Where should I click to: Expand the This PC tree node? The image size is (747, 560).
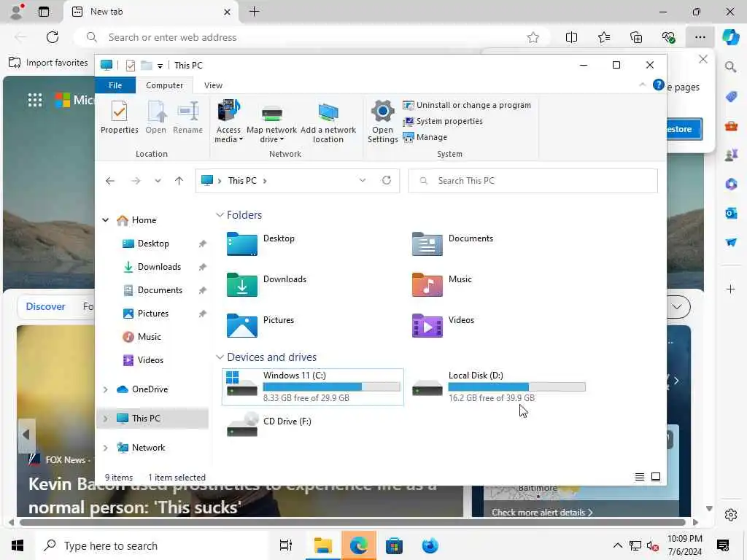pos(105,419)
